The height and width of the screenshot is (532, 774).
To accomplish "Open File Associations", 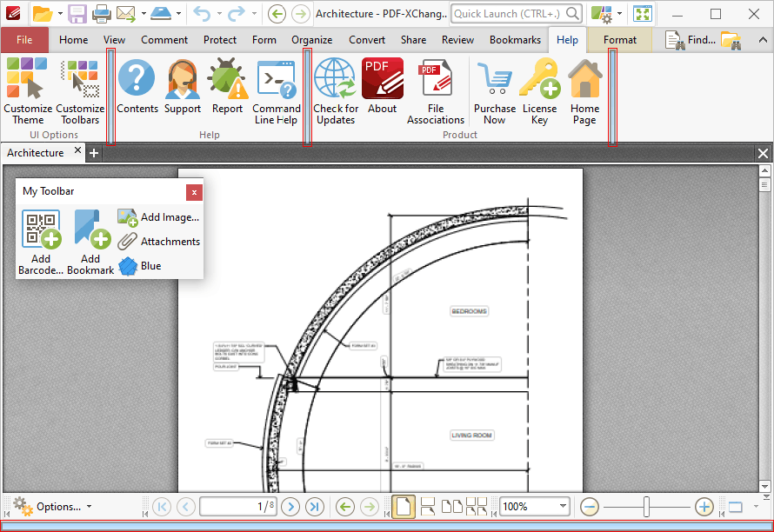I will (436, 91).
